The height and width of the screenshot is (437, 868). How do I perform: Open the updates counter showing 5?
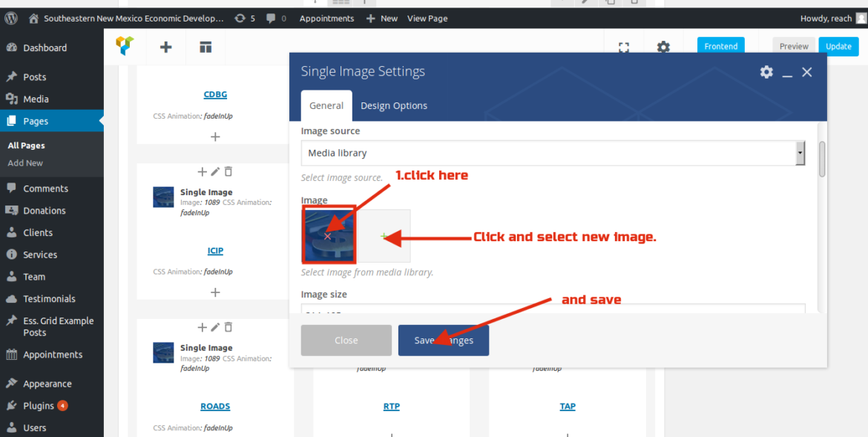(244, 18)
